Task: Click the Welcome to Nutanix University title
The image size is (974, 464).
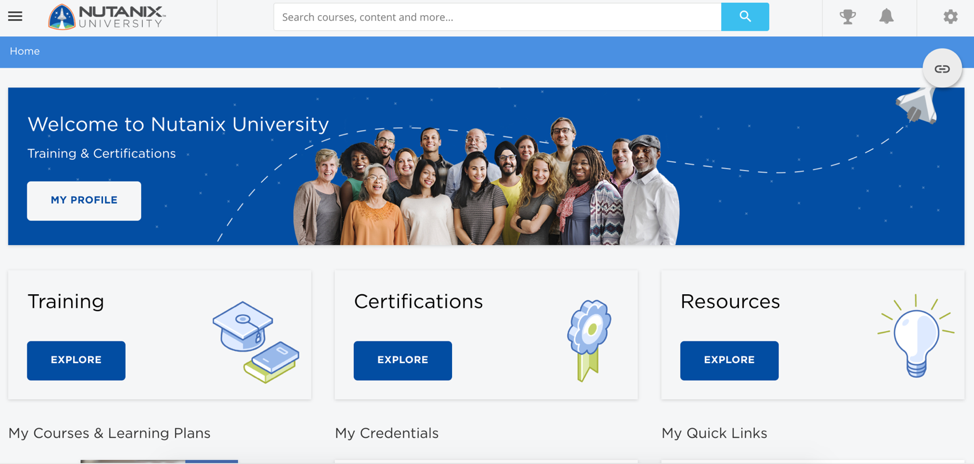Action: 178,124
